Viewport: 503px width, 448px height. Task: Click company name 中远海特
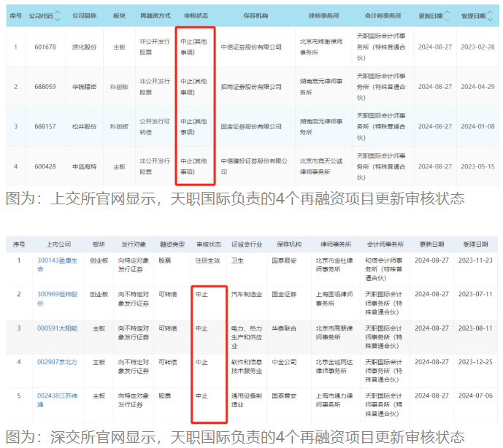[x=84, y=166]
